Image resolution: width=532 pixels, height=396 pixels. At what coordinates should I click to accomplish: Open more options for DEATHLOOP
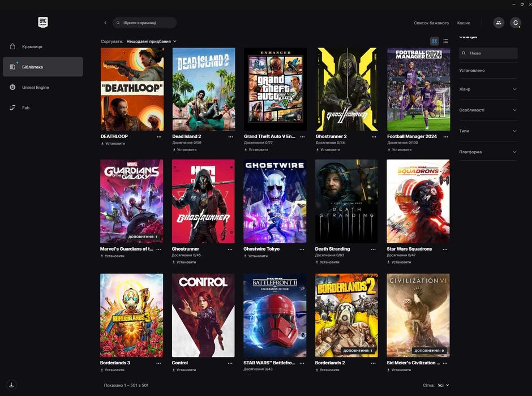pyautogui.click(x=159, y=137)
